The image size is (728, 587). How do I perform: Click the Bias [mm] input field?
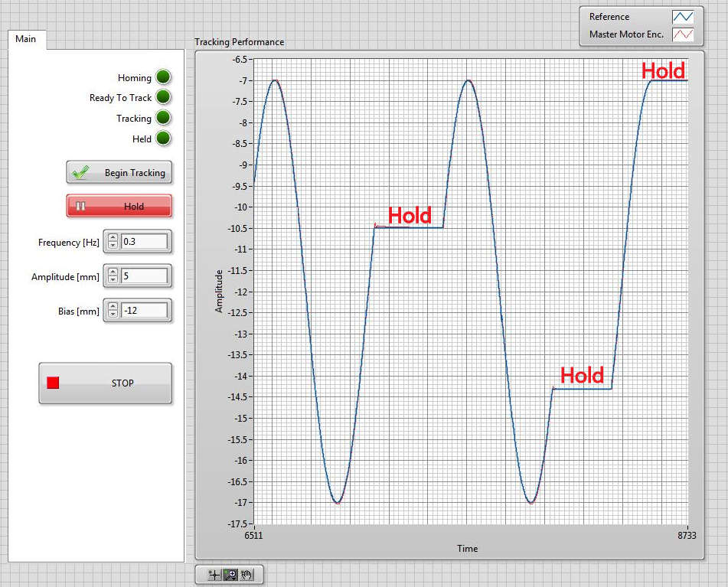coord(144,311)
